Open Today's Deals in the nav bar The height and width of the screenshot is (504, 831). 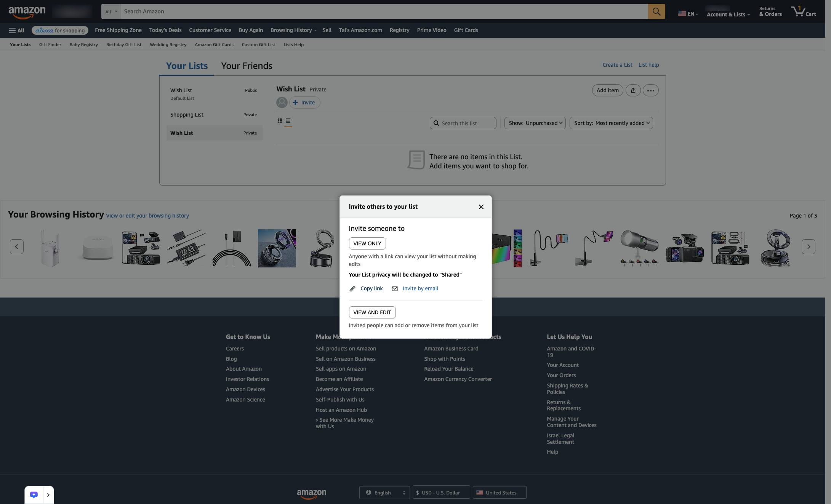pos(165,30)
